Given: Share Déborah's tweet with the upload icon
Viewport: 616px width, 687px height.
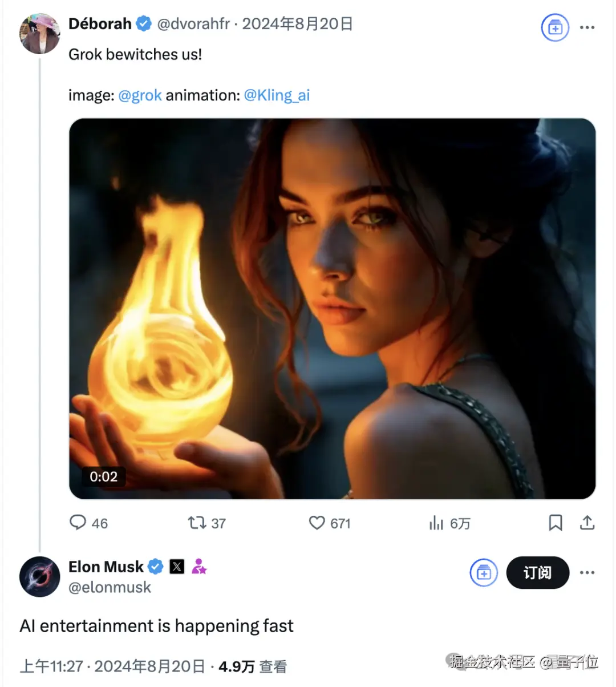Looking at the screenshot, I should click(x=587, y=523).
